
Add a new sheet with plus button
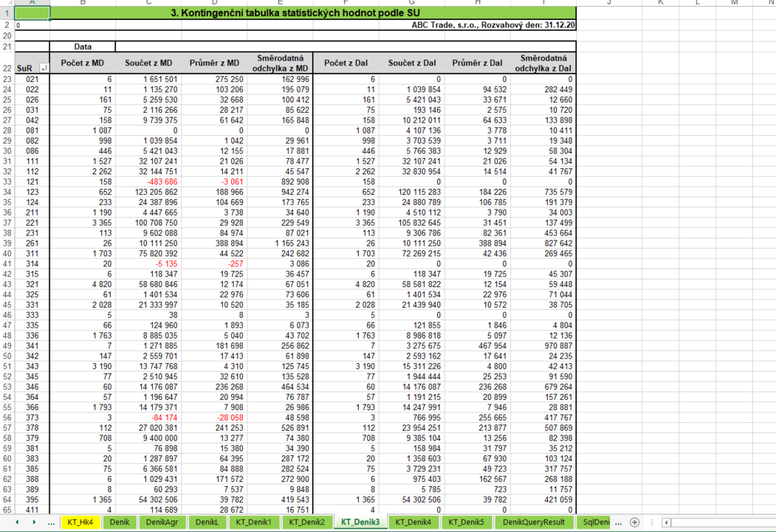(635, 522)
